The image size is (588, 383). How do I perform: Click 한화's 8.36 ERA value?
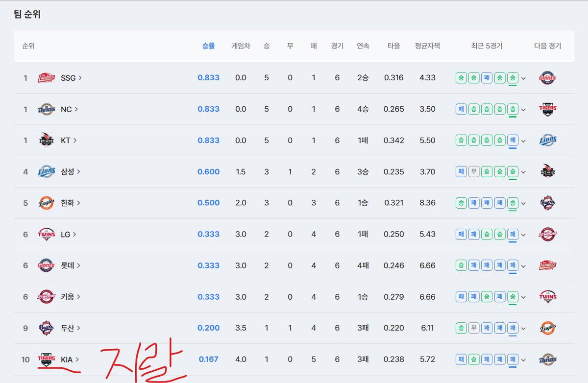tap(427, 203)
